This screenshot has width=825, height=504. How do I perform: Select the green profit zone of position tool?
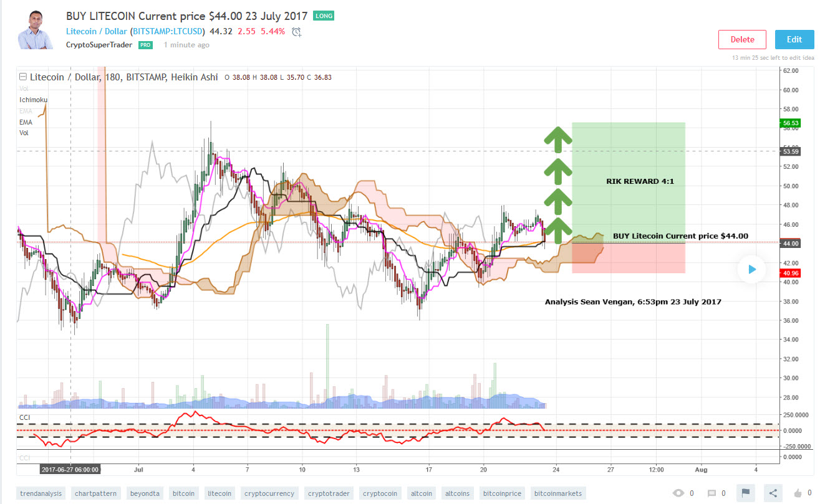pyautogui.click(x=629, y=182)
